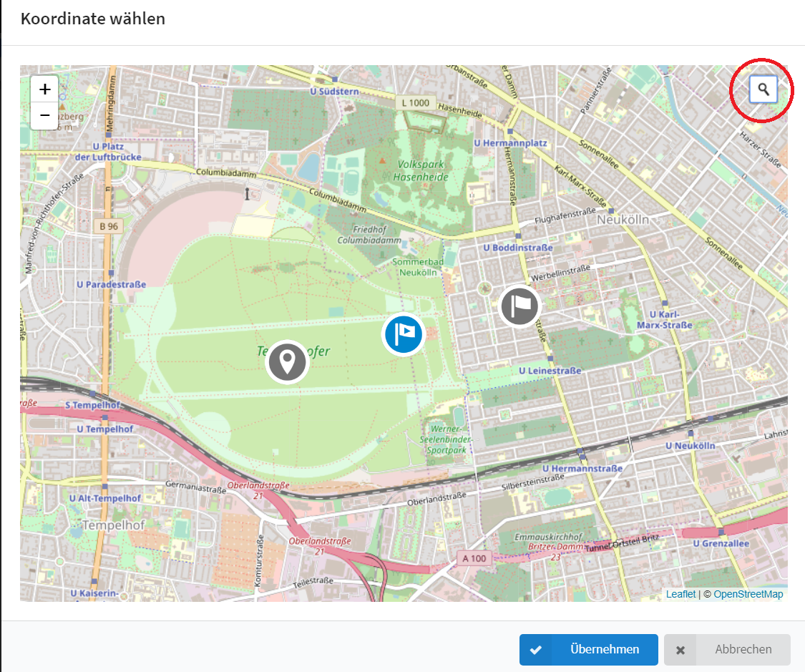Click the U Platz der Luftbrücke label
This screenshot has width=805, height=672.
[108, 152]
